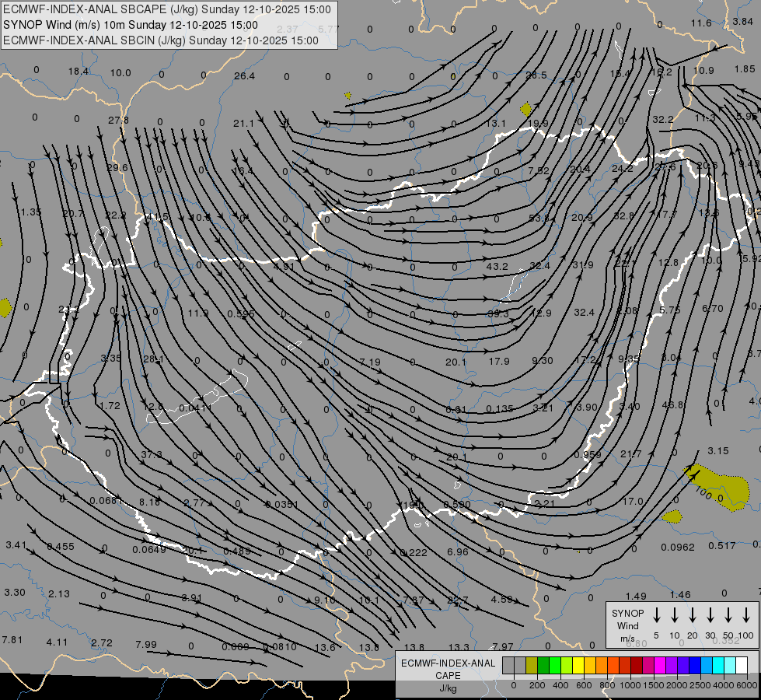Image resolution: width=761 pixels, height=700 pixels.
Task: Click the 1000 tick label on CAPE scale
Action: point(630,685)
